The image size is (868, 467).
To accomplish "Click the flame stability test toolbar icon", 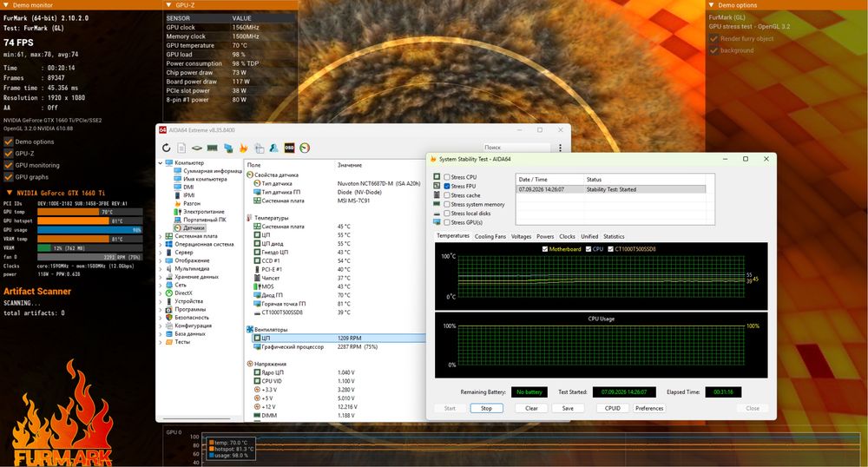I will click(x=243, y=148).
